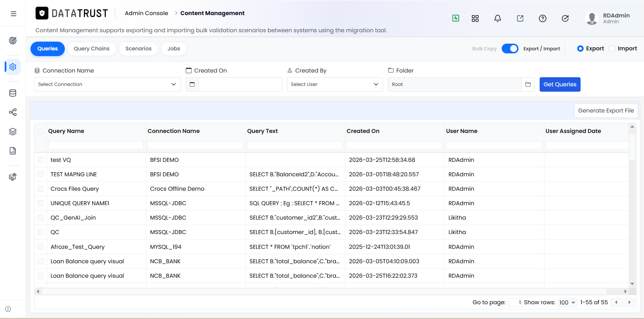Check the box for test VQ row

[41, 160]
